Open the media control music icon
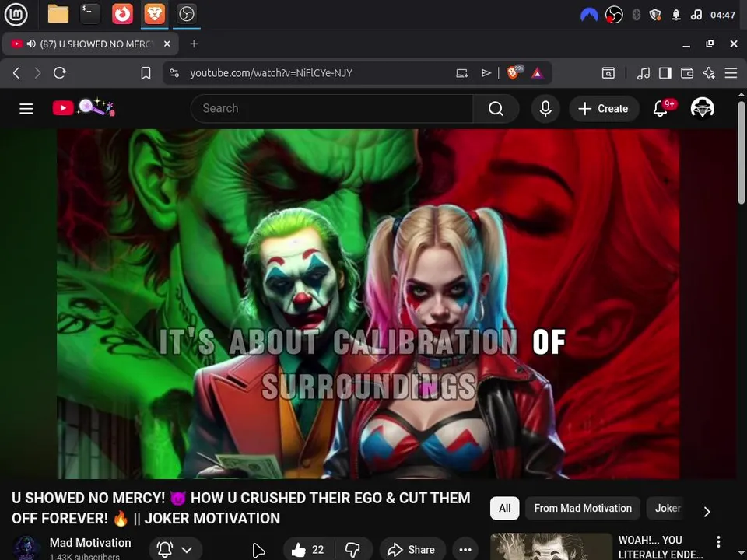 (x=644, y=73)
